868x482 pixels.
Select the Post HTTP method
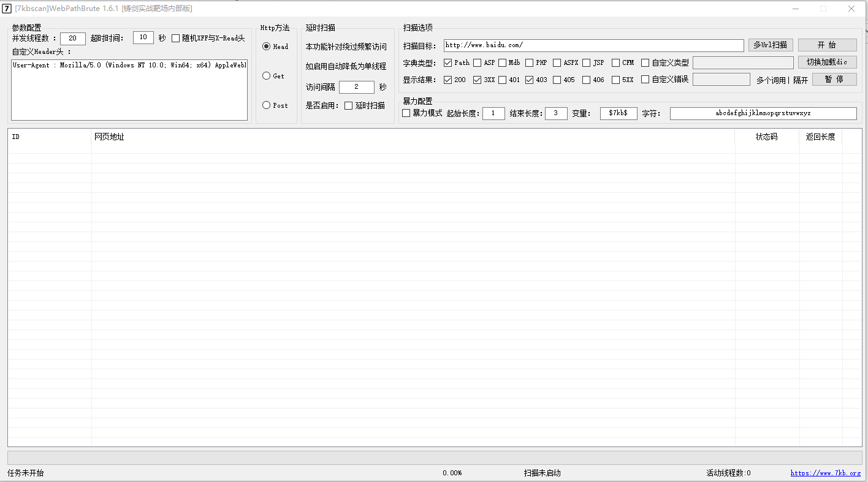266,105
